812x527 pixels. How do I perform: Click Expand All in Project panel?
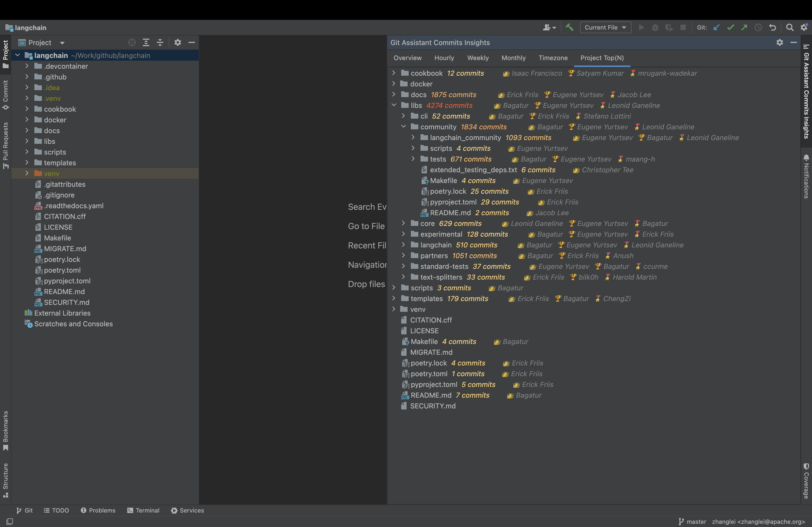pos(146,43)
